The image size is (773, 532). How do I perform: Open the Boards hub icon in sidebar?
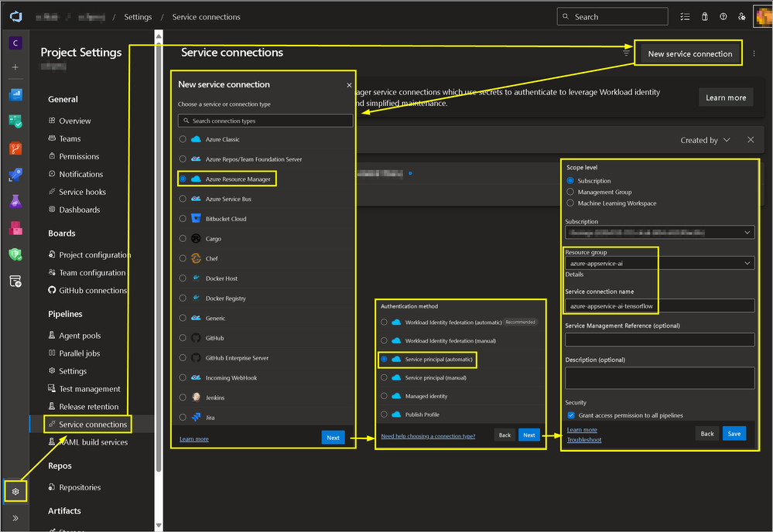point(15,121)
